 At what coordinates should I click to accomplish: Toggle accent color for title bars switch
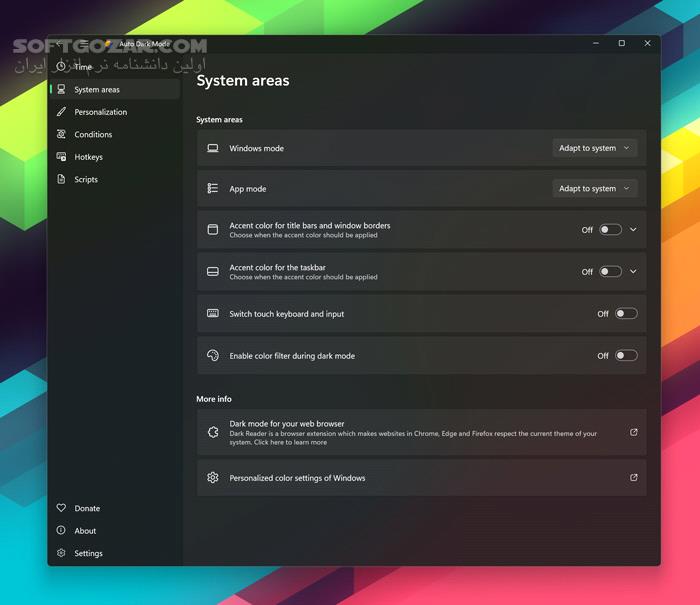(610, 229)
